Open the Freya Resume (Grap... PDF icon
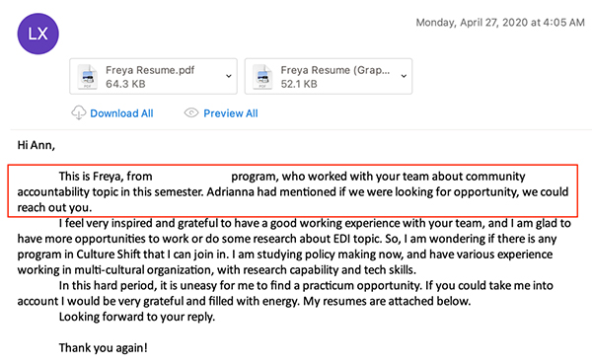The height and width of the screenshot is (364, 592). [262, 77]
